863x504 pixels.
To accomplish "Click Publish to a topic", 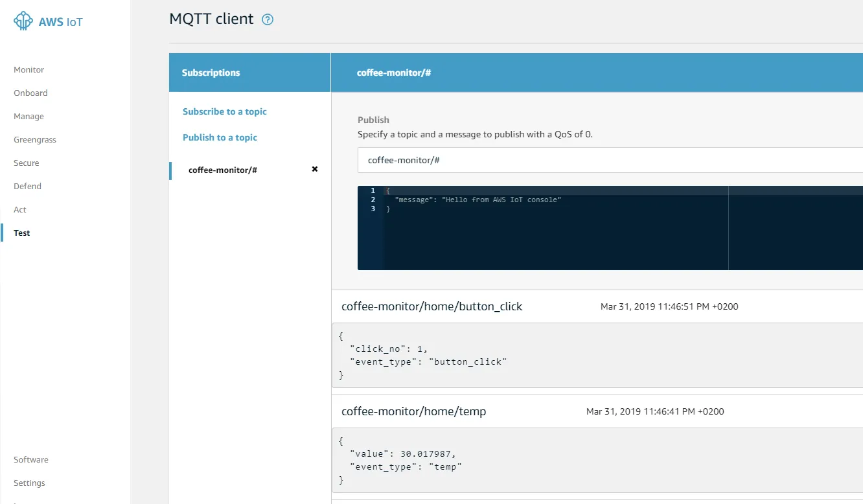I will click(x=220, y=137).
